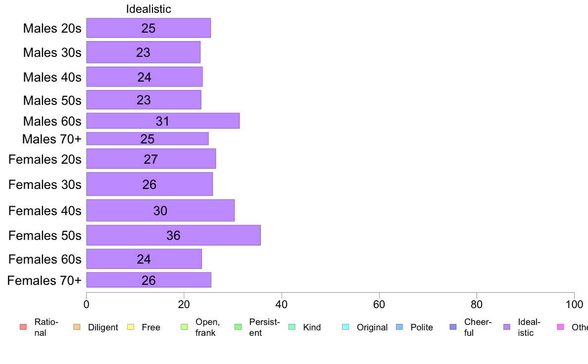Click the Diligent legend color swatch
This screenshot has width=588, height=364.
[x=76, y=327]
